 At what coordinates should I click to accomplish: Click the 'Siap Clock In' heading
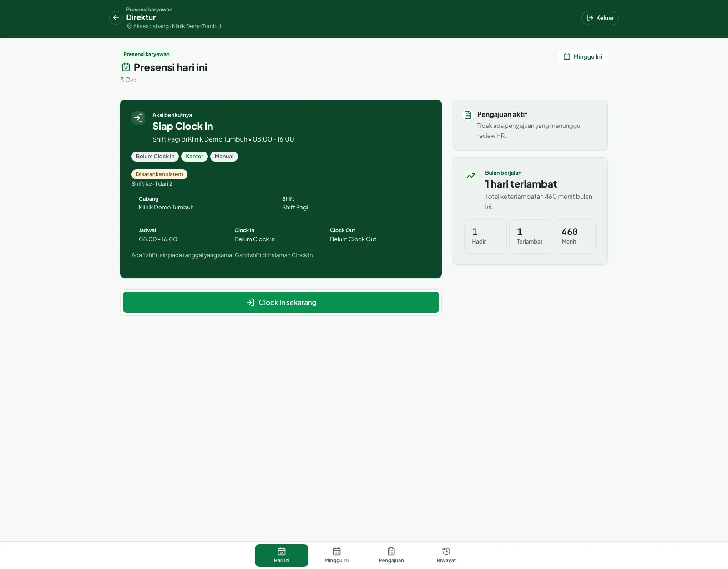tap(182, 127)
